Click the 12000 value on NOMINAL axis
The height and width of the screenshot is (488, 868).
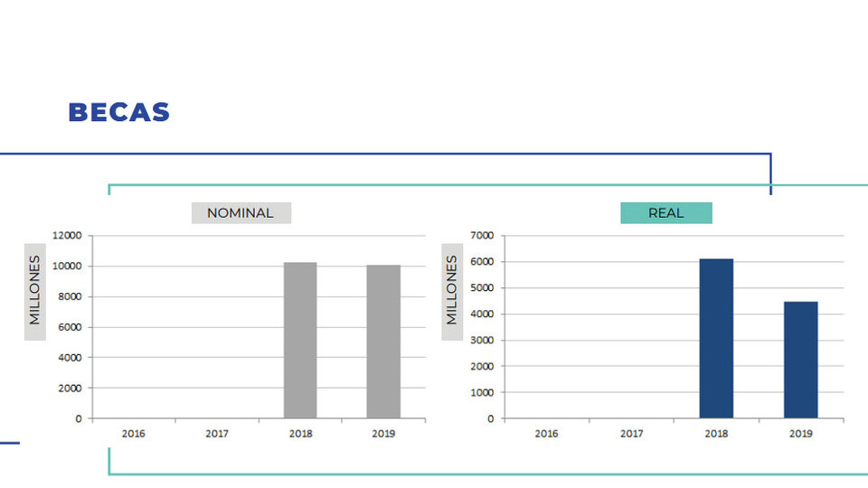[x=67, y=236]
